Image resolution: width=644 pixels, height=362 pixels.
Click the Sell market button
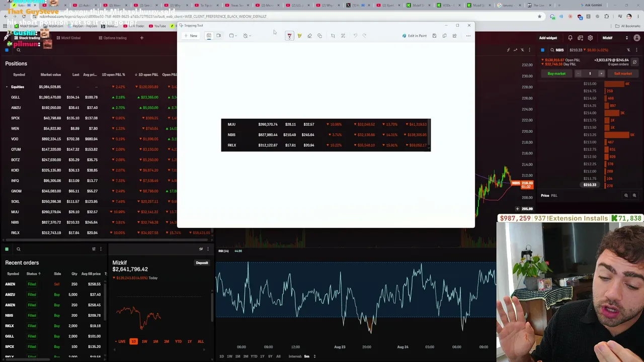pyautogui.click(x=623, y=73)
